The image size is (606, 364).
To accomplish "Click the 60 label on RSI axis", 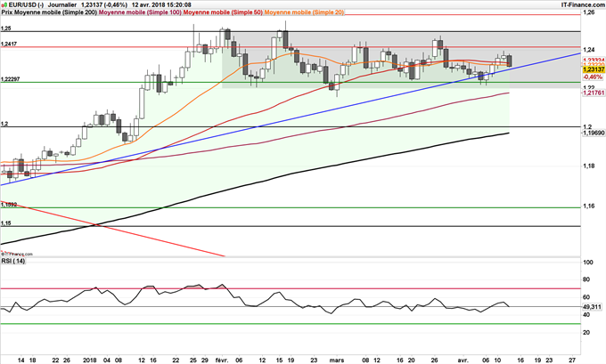I will point(586,297).
